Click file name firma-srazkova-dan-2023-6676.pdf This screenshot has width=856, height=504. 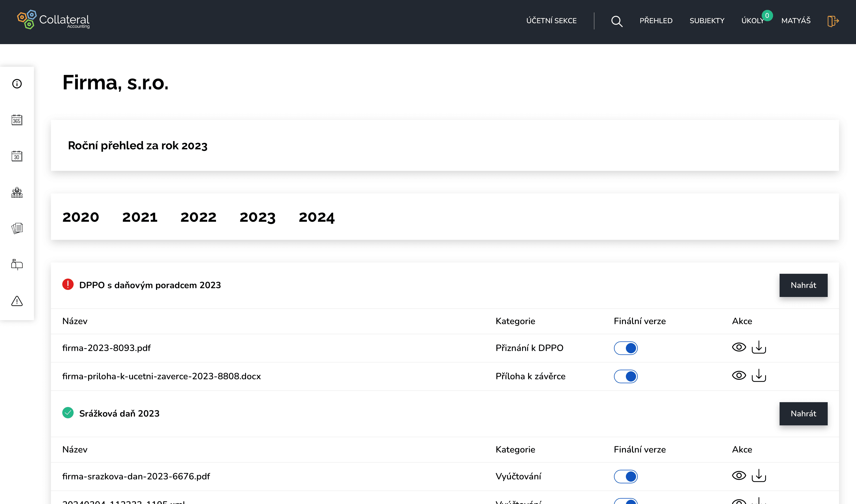pos(136,477)
